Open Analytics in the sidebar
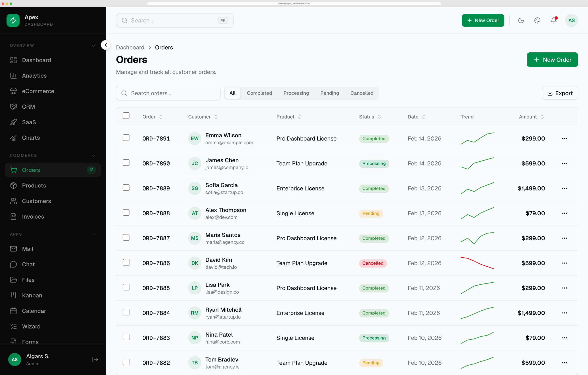The width and height of the screenshot is (588, 375). 53,76
